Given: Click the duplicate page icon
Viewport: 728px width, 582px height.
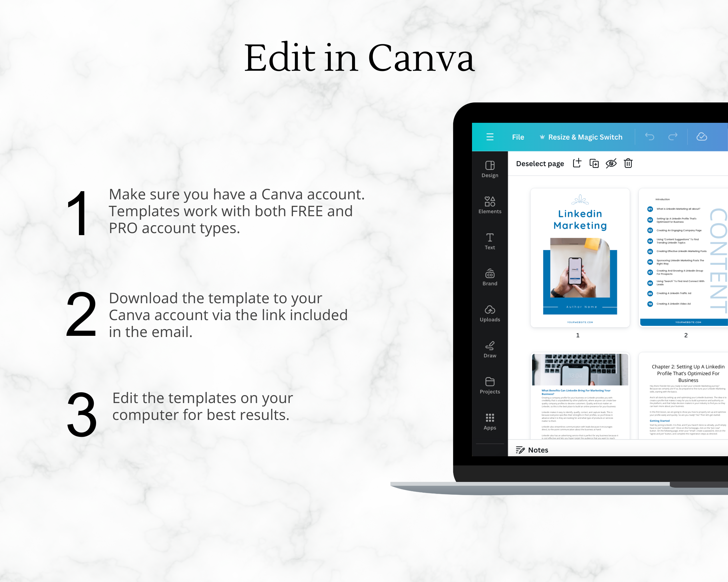Looking at the screenshot, I should 595,163.
